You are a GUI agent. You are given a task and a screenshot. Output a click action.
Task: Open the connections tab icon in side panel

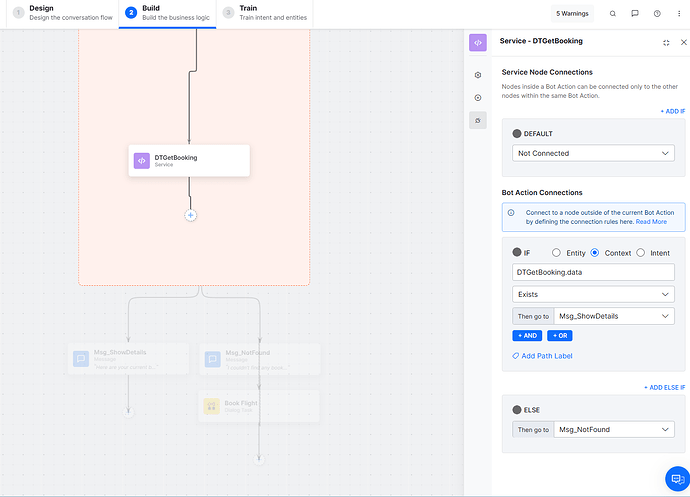478,120
